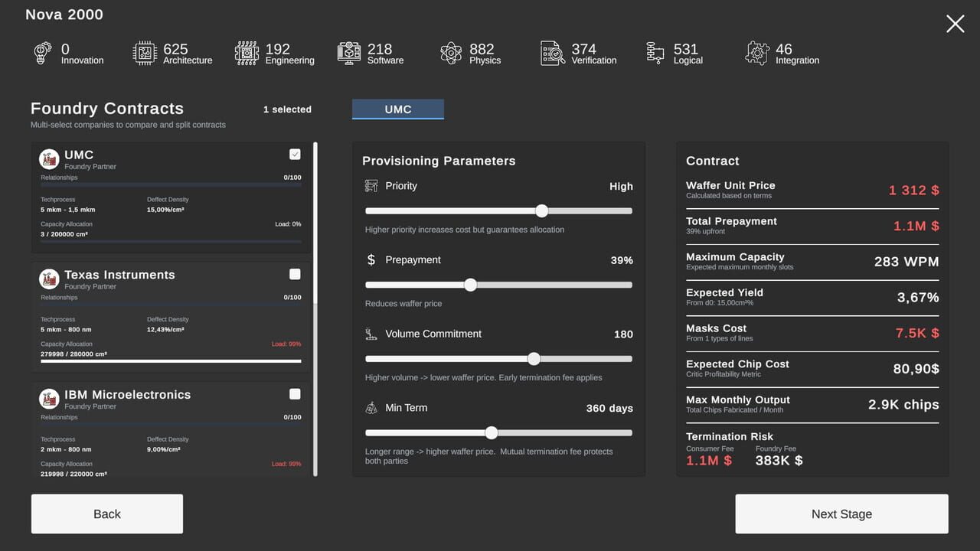Screen dimensions: 980x551
Task: Click the Engineering stat icon
Action: click(247, 54)
